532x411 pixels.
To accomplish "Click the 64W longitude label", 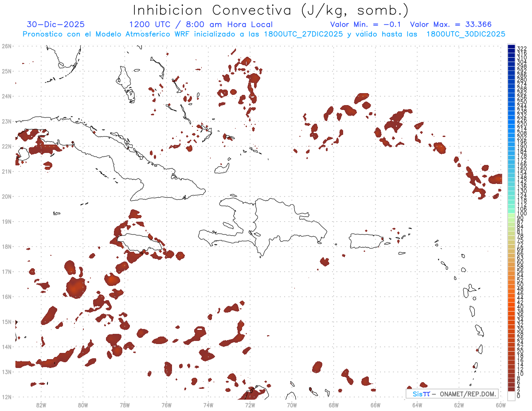I will coord(417,405).
